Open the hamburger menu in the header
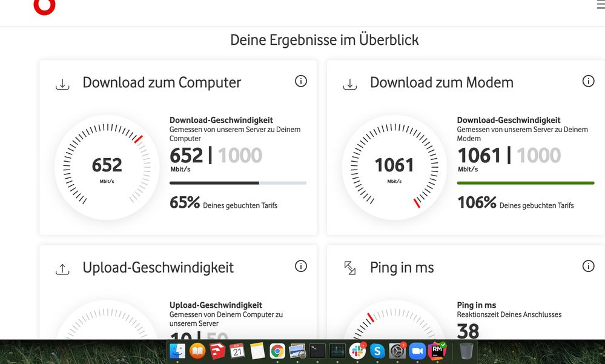This screenshot has width=605, height=364. click(601, 5)
